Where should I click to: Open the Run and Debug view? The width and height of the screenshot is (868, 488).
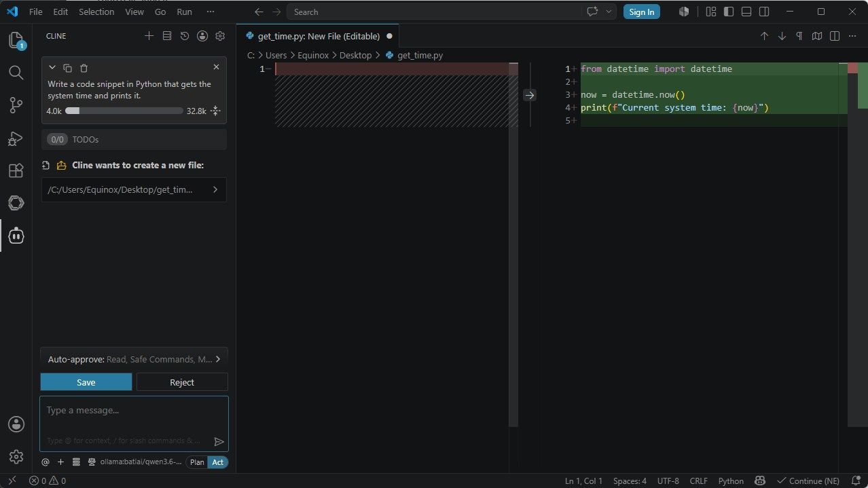pos(16,138)
